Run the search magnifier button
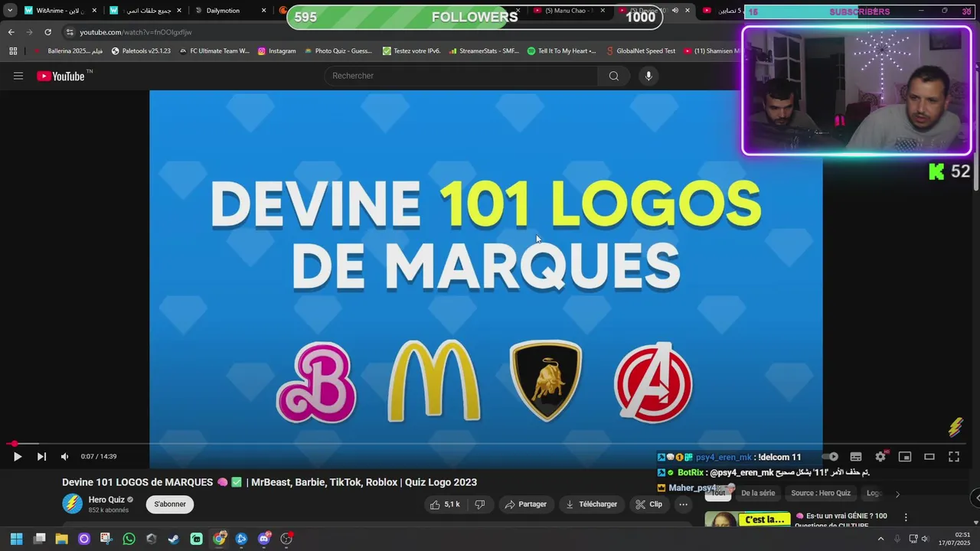This screenshot has height=551, width=980. click(614, 76)
